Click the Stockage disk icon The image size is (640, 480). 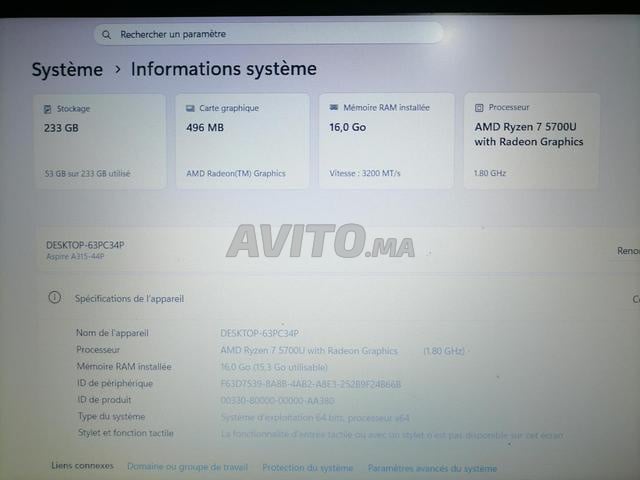point(48,109)
